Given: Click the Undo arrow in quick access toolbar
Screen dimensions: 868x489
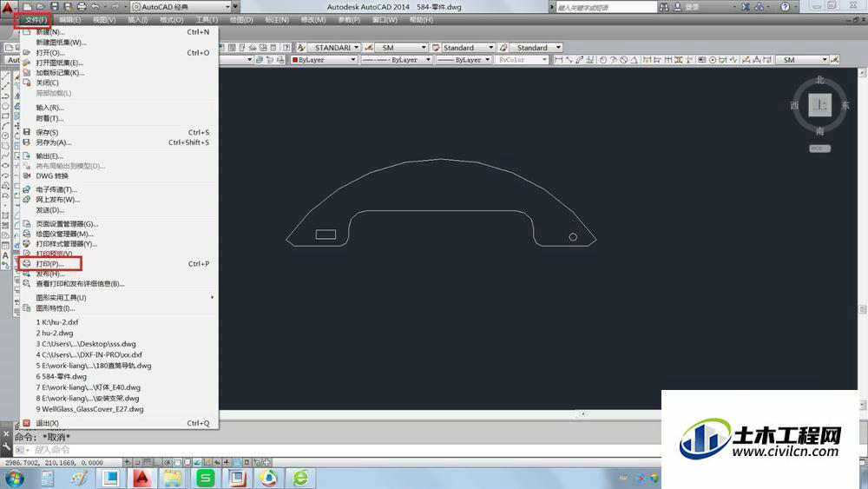Looking at the screenshot, I should click(95, 7).
